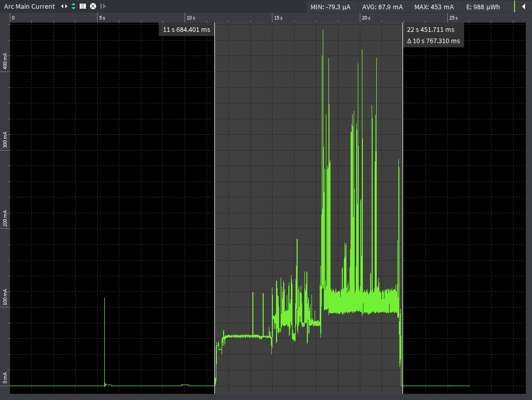Image resolution: width=532 pixels, height=400 pixels.
Task: Click the Δ 10 s 767.310 ms delta label
Action: 433,41
